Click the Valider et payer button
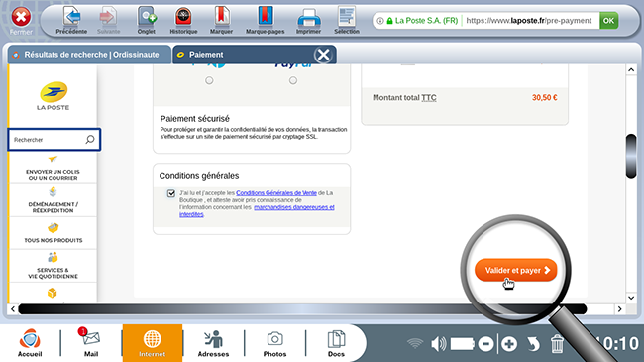644x362 pixels. pos(516,271)
